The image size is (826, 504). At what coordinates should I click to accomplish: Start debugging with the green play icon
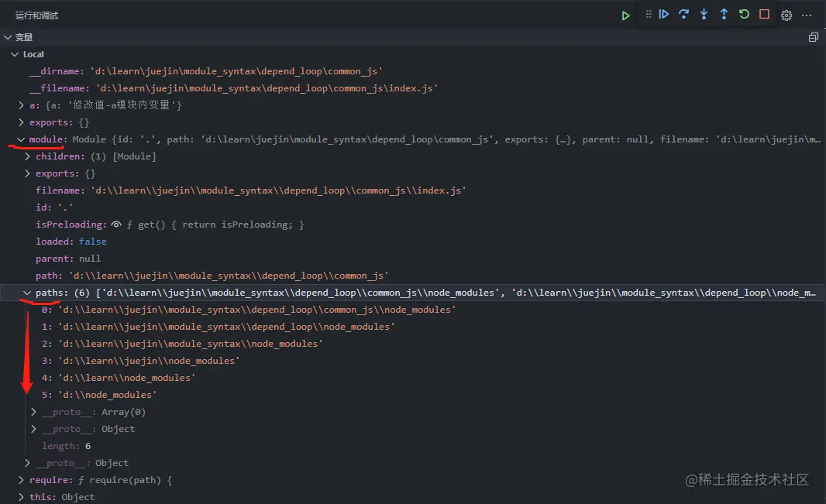point(625,15)
